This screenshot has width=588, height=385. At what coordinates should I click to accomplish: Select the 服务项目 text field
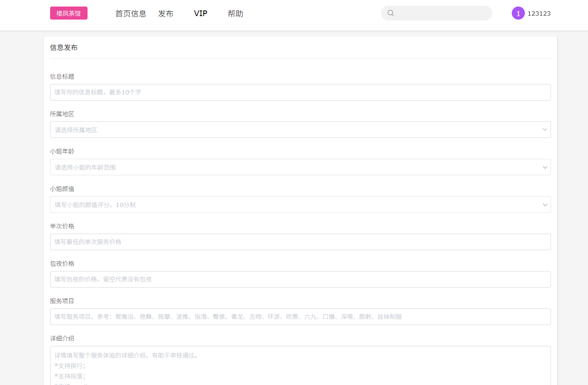point(300,317)
